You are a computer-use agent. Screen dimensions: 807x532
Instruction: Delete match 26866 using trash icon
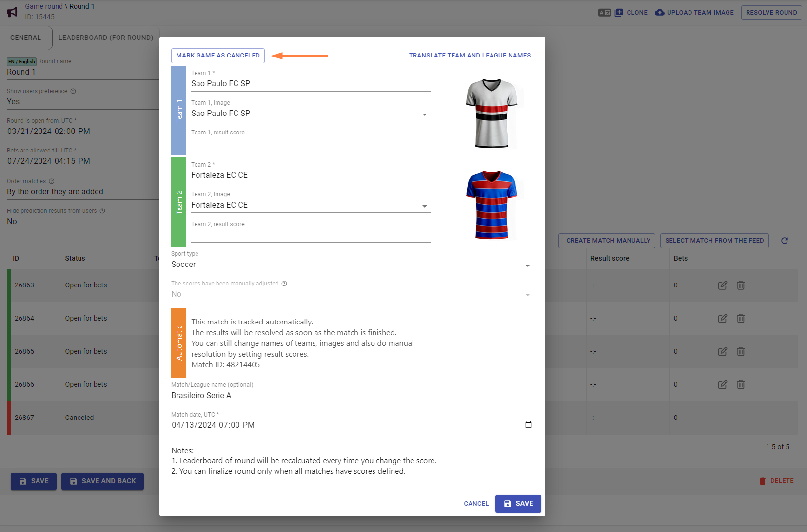coord(741,385)
